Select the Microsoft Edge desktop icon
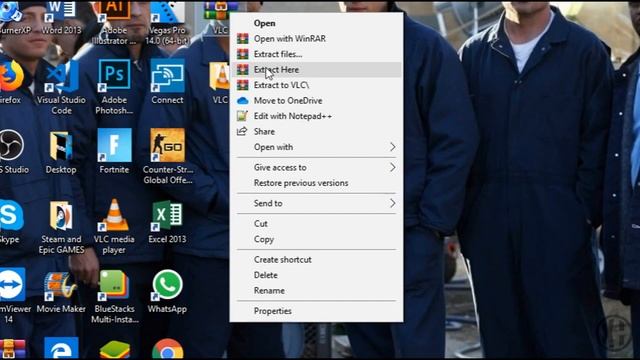The image size is (640, 360). [x=61, y=349]
